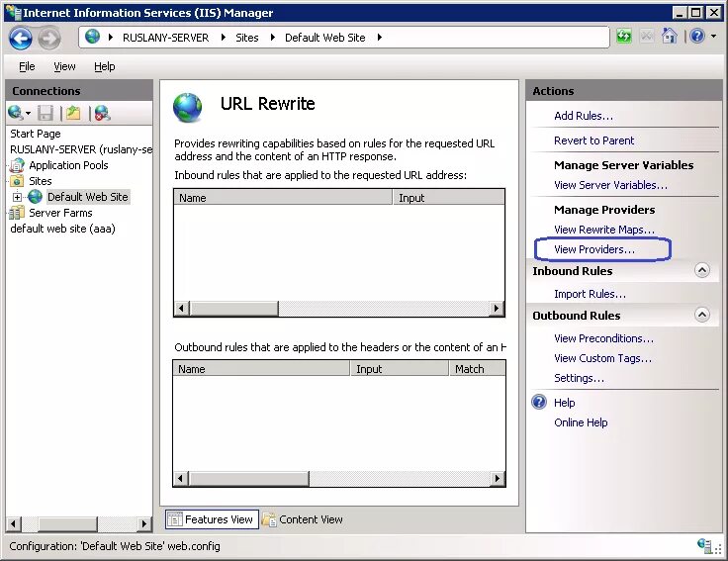The height and width of the screenshot is (561, 728).
Task: Click the blue Help question-mark icon in Actions
Action: click(x=538, y=402)
